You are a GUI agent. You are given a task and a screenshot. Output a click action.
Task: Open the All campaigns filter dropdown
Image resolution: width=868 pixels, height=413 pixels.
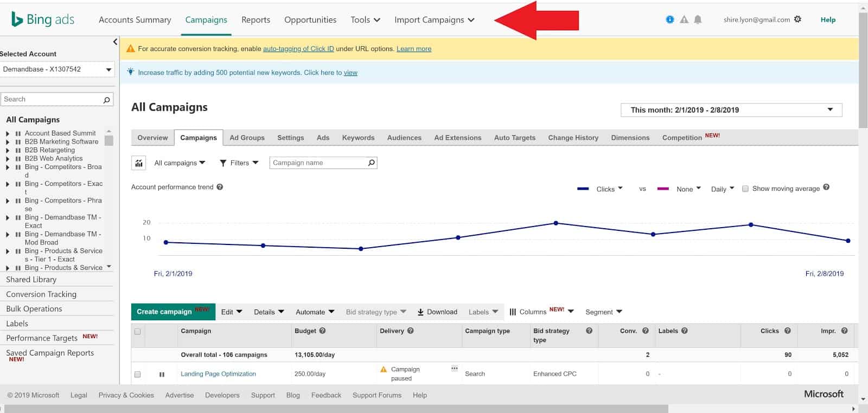tap(180, 163)
